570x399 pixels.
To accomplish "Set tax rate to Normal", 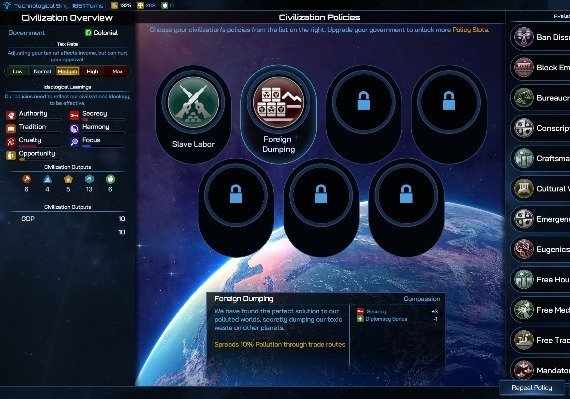I will click(42, 71).
